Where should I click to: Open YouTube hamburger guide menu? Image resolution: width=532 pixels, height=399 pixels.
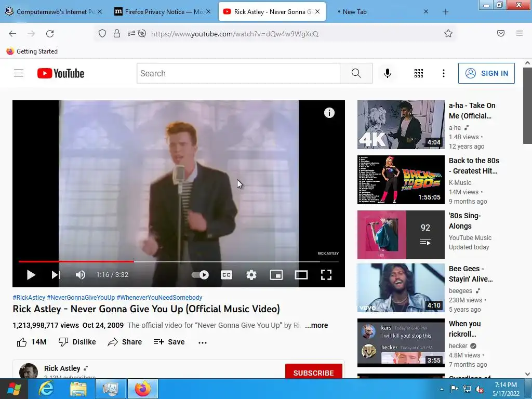pyautogui.click(x=19, y=73)
